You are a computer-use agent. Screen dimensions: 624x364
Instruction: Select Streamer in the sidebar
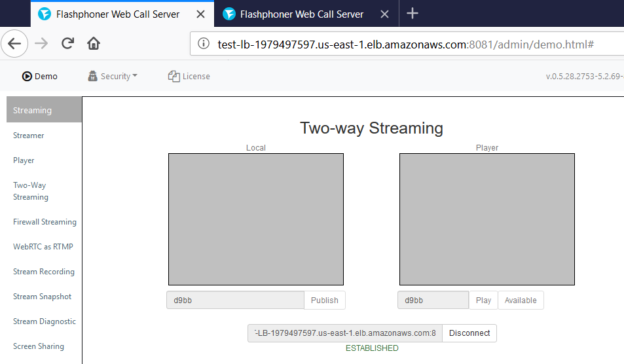29,136
